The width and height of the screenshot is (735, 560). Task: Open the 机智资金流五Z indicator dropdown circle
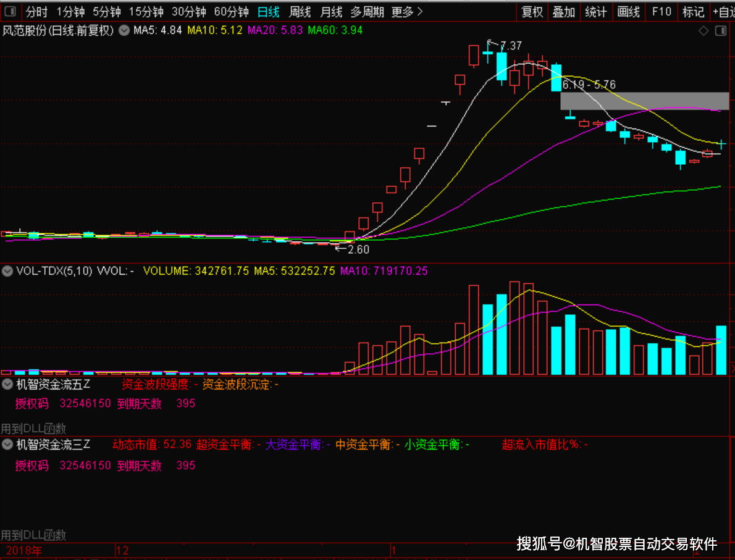7,385
